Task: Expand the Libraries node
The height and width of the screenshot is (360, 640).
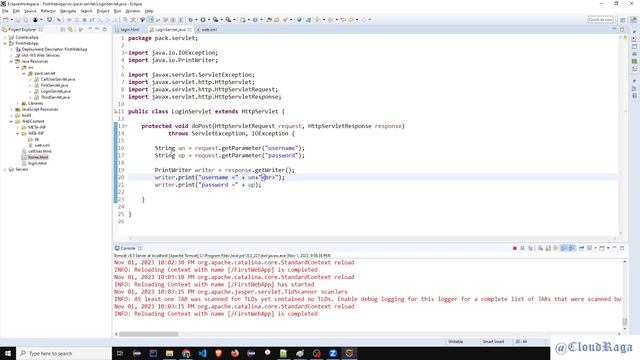Action: (x=18, y=103)
